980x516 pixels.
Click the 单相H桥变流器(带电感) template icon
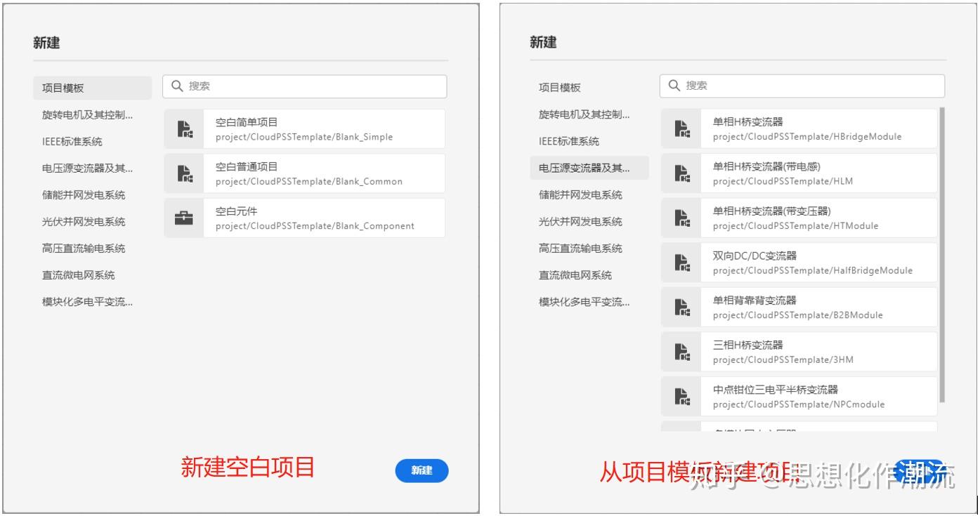681,173
